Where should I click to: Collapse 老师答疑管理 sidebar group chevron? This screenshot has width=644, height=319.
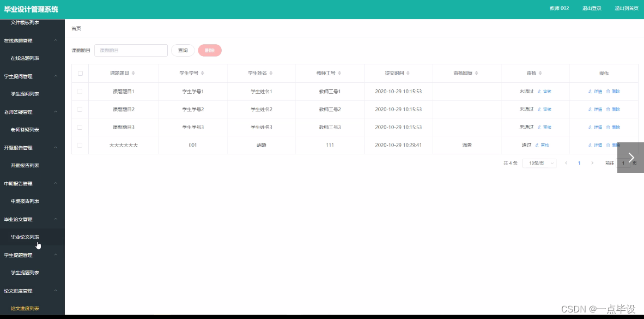56,112
